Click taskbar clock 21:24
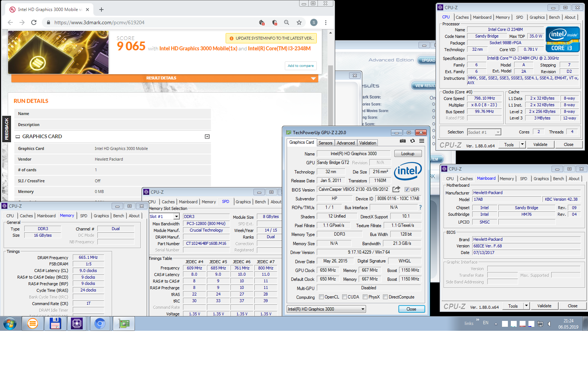Image resolution: width=588 pixels, height=365 pixels. click(x=569, y=321)
